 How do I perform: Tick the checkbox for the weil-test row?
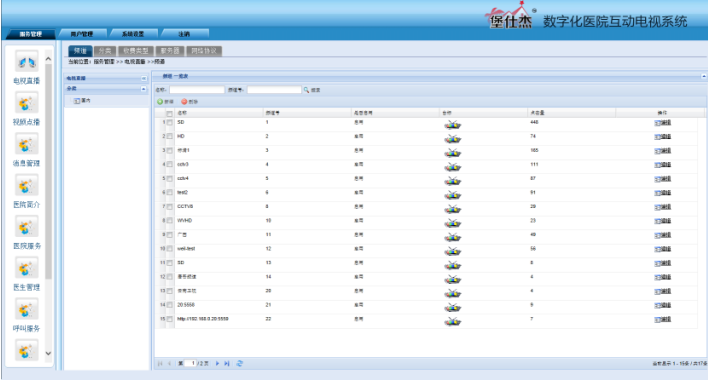(x=170, y=249)
